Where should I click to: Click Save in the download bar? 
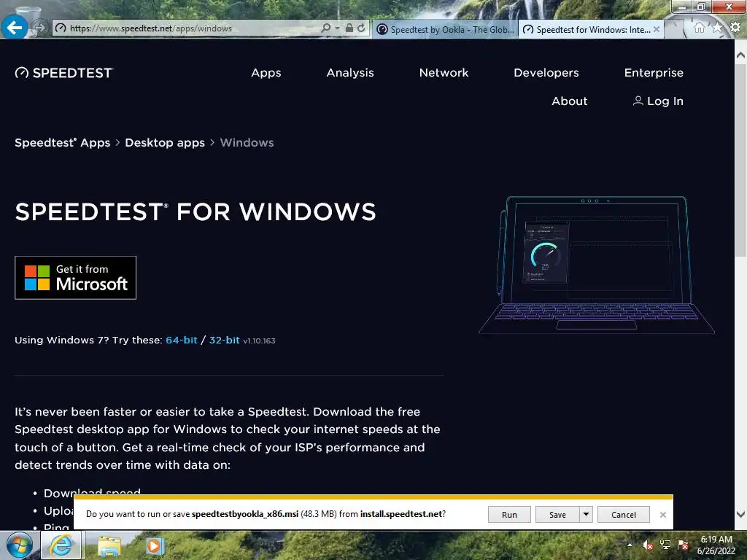tap(557, 514)
